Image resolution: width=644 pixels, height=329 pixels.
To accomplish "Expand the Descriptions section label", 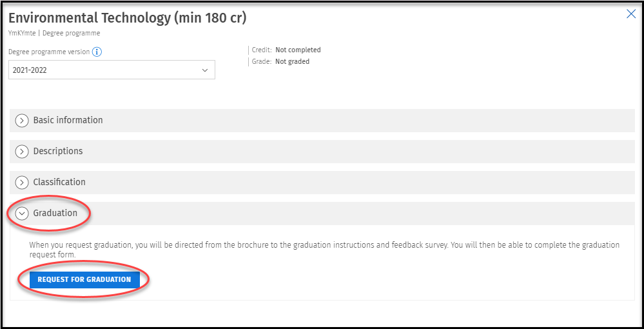I will click(58, 151).
